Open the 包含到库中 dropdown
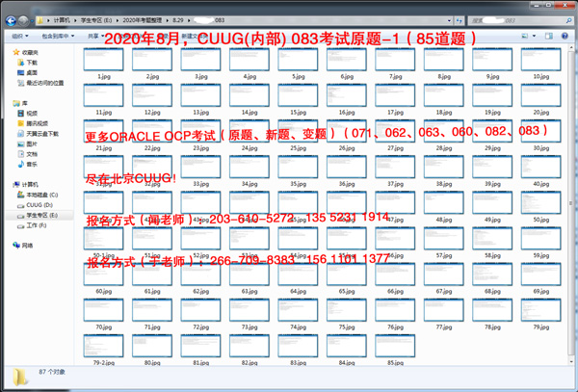The height and width of the screenshot is (392, 578). point(58,36)
